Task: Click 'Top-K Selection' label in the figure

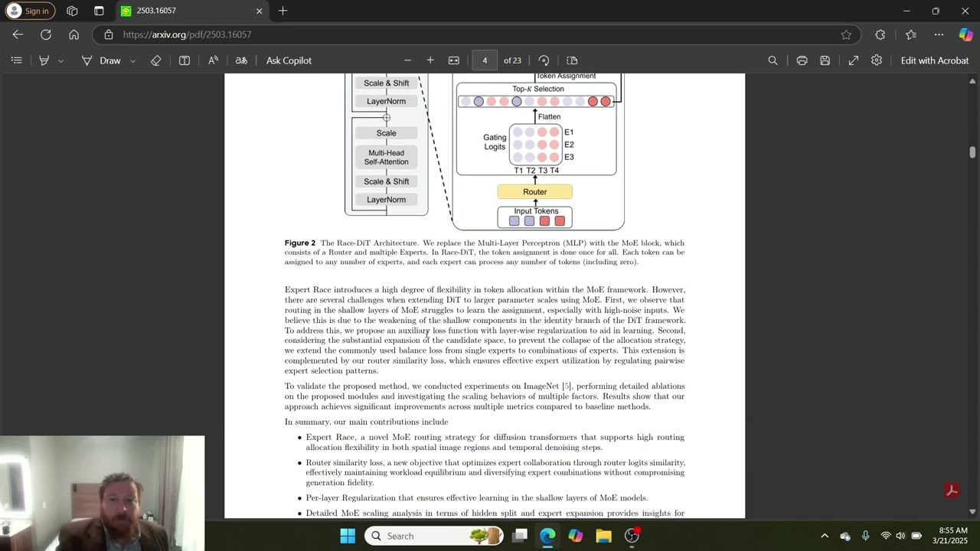Action: 538,89
